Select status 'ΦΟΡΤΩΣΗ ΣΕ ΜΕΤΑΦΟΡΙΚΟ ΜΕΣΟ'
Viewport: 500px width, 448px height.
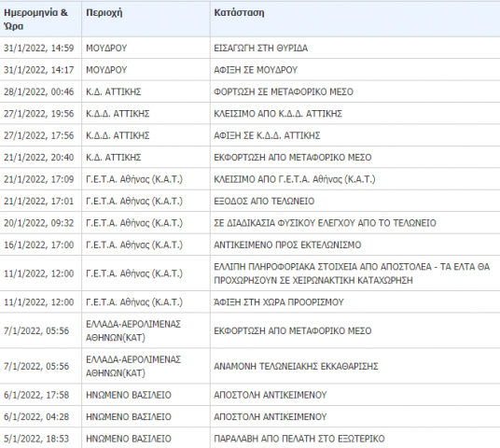[284, 91]
